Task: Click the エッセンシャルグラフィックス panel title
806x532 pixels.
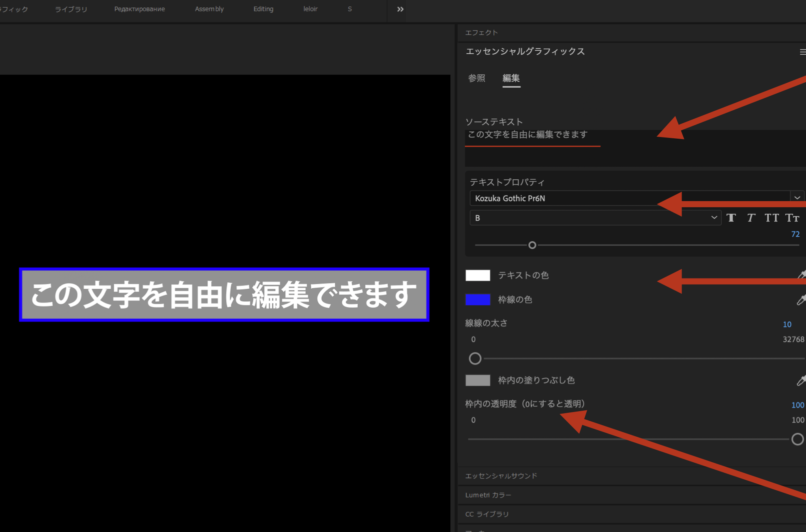Action: [525, 51]
